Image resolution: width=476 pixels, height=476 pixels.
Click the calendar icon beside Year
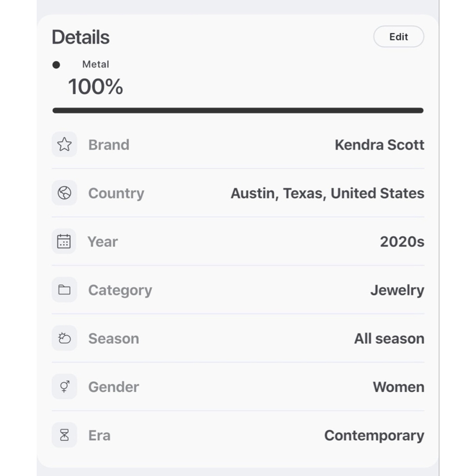coord(64,241)
